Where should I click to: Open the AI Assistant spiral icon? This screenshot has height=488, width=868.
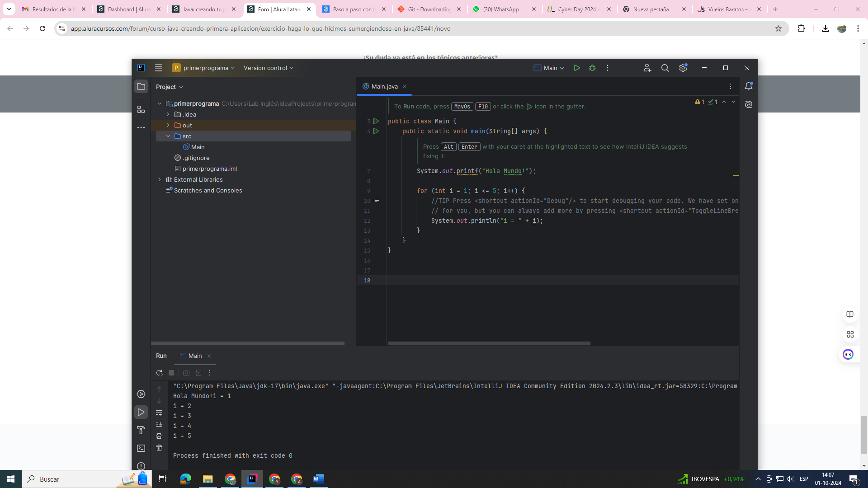coord(749,104)
